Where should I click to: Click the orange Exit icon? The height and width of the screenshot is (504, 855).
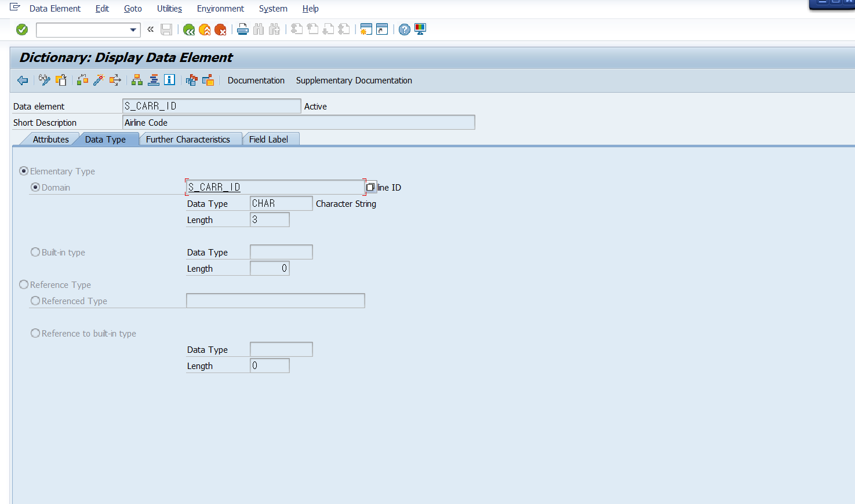205,30
